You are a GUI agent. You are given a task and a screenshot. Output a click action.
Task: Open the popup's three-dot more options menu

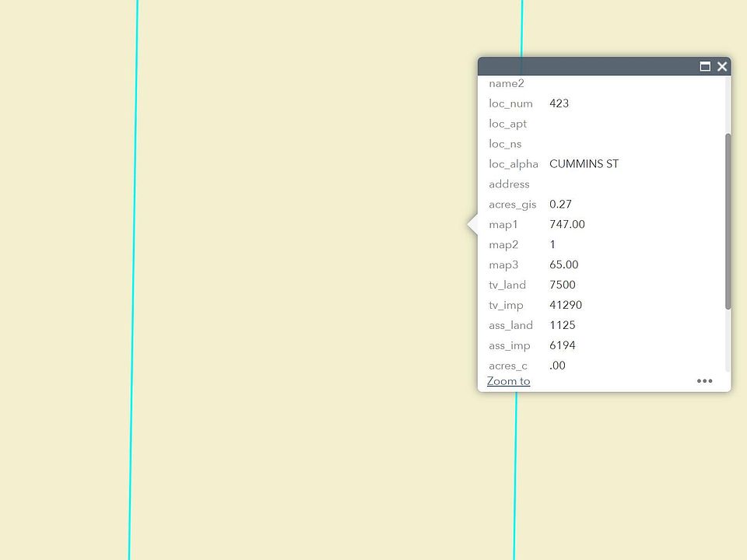click(x=704, y=381)
